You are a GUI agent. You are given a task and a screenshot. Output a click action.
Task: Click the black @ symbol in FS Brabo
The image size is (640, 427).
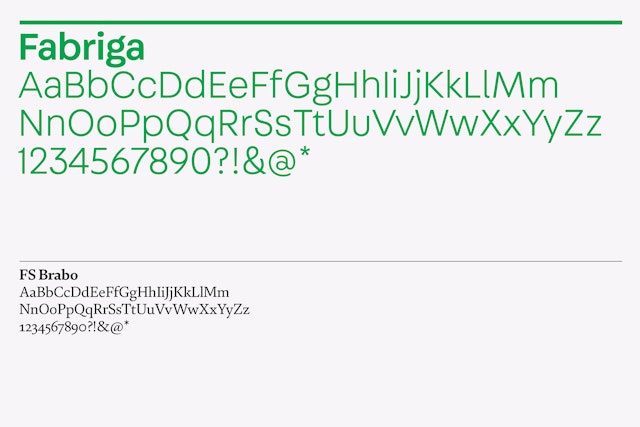coord(116,327)
